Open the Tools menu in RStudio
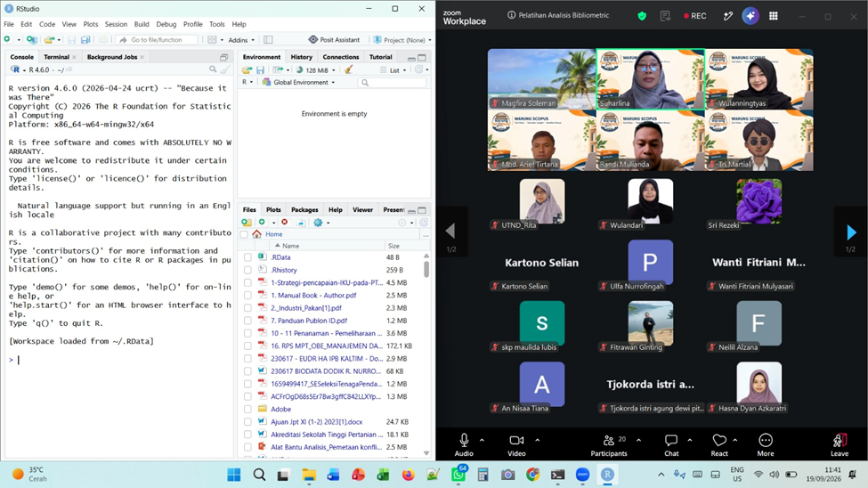 [x=217, y=24]
